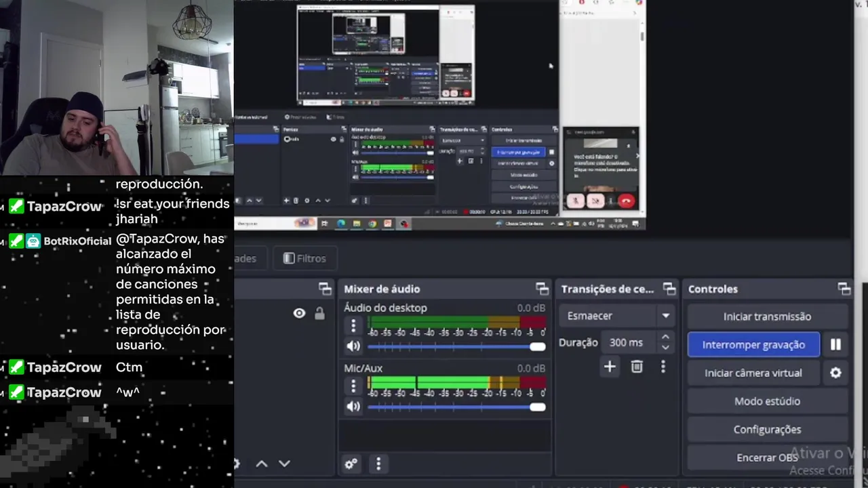Click nested OBS preview thumbnail at top
The width and height of the screenshot is (868, 488).
pos(386,54)
